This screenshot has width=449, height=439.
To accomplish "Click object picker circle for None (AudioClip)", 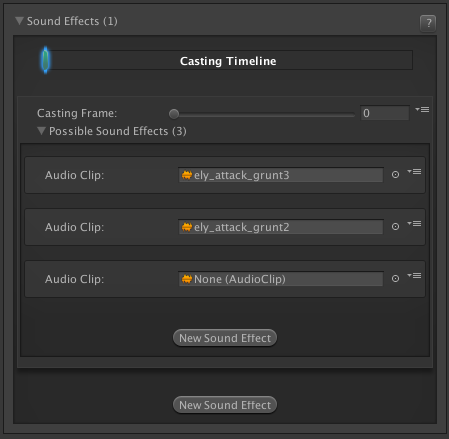I will [395, 279].
